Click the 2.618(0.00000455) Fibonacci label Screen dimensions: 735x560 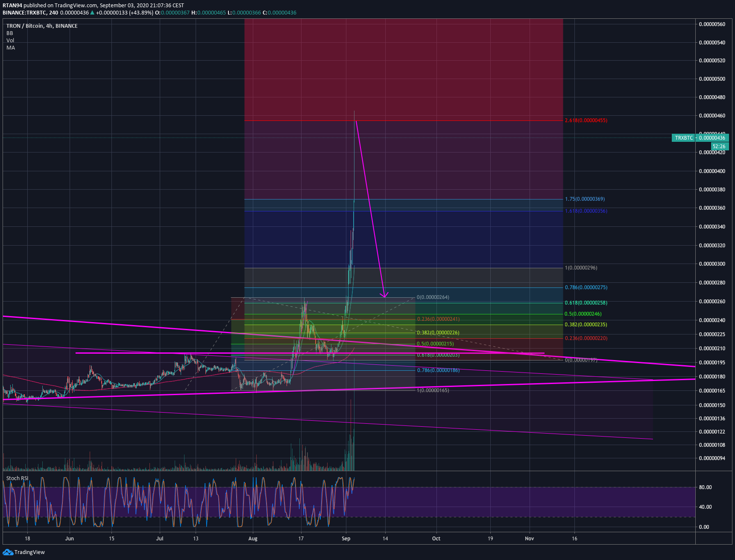click(586, 120)
